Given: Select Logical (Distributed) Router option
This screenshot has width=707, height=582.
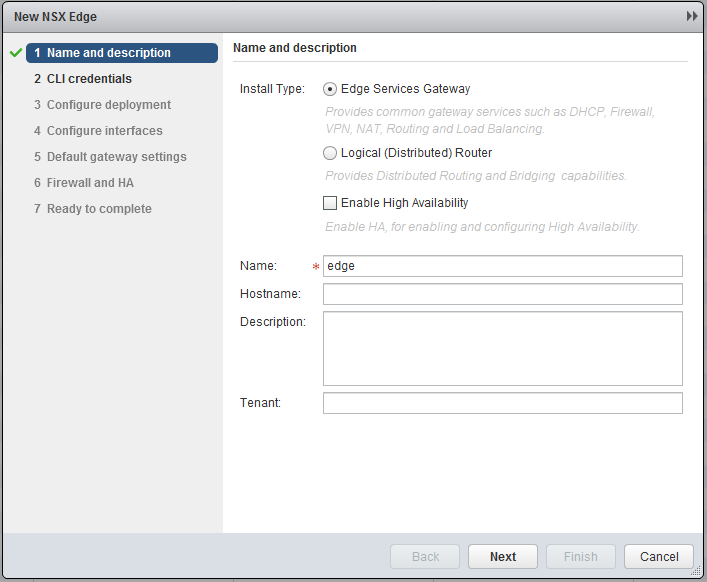Looking at the screenshot, I should 330,153.
